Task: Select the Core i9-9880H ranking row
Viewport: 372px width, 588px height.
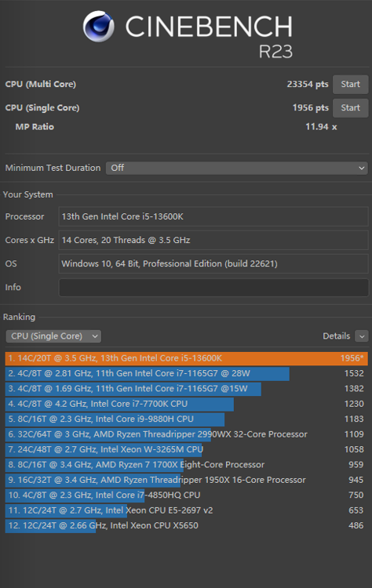Action: (186, 419)
